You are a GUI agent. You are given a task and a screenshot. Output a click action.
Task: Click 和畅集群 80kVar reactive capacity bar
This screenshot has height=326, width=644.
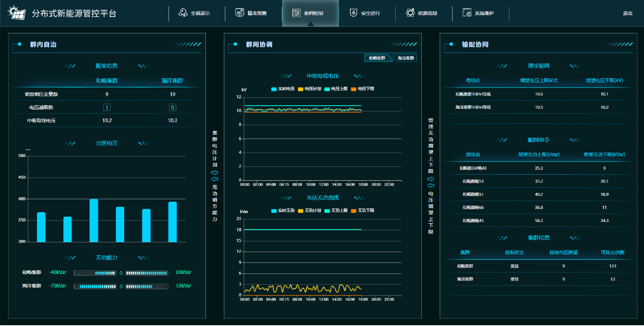pyautogui.click(x=147, y=273)
